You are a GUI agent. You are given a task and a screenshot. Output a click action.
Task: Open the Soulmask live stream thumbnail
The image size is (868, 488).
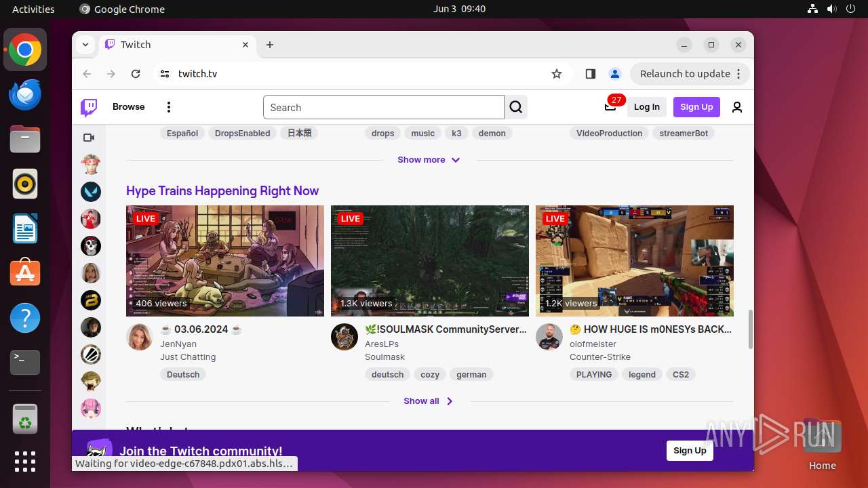430,261
